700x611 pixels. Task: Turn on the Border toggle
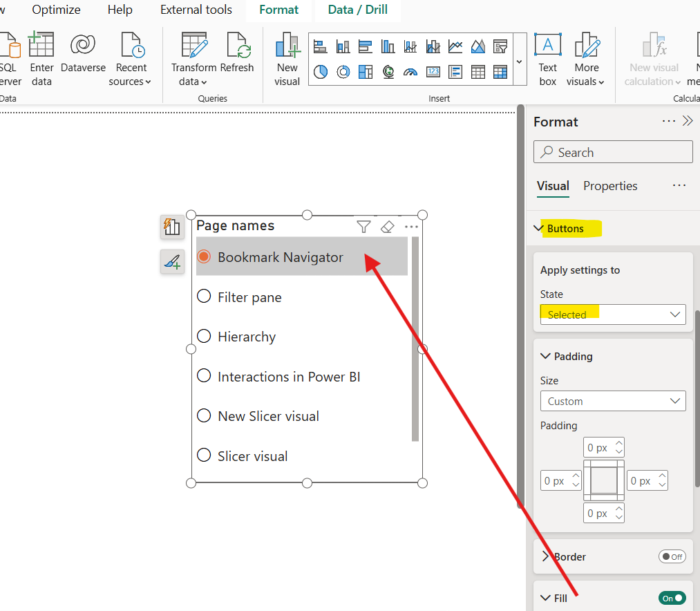tap(672, 556)
